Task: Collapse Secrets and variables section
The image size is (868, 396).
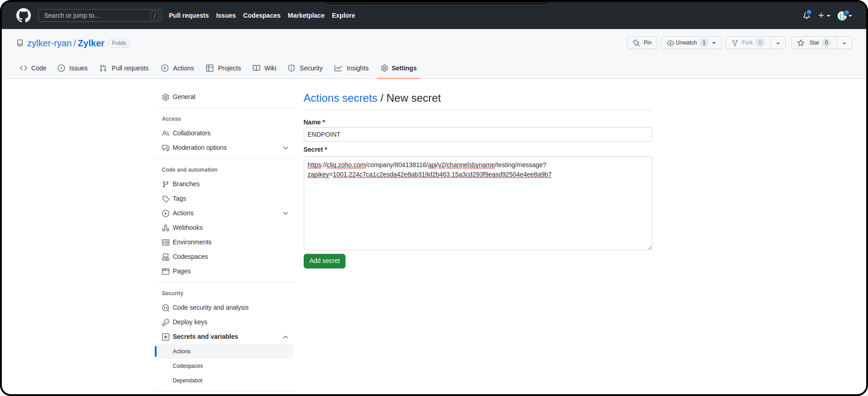Action: [285, 337]
